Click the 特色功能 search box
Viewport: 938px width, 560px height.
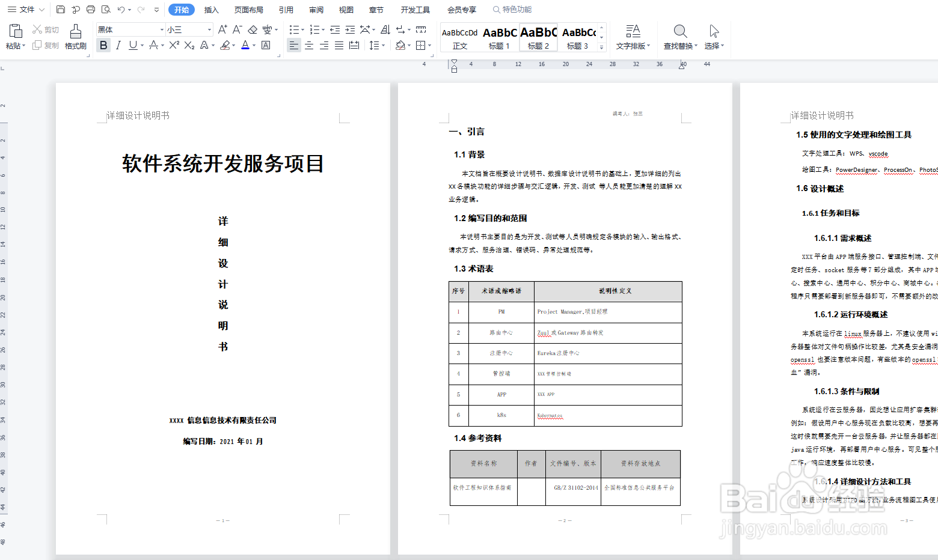tap(512, 10)
